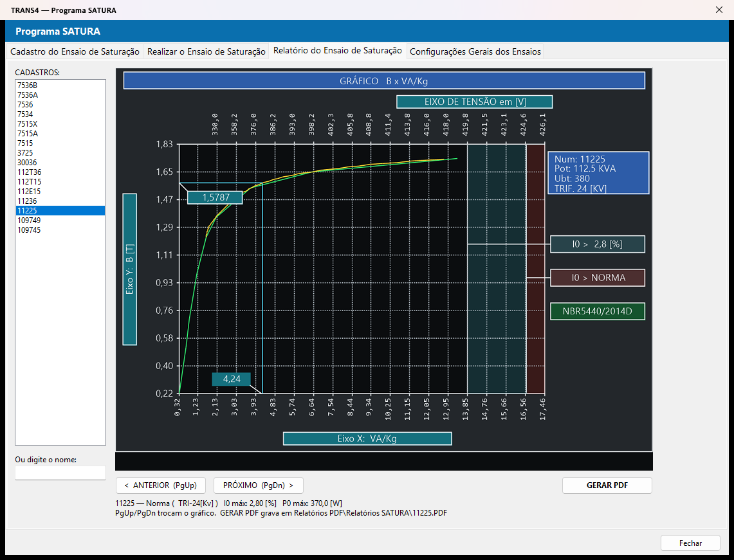The width and height of the screenshot is (734, 560).
Task: Select cadastro 7515X
Action: pos(60,124)
